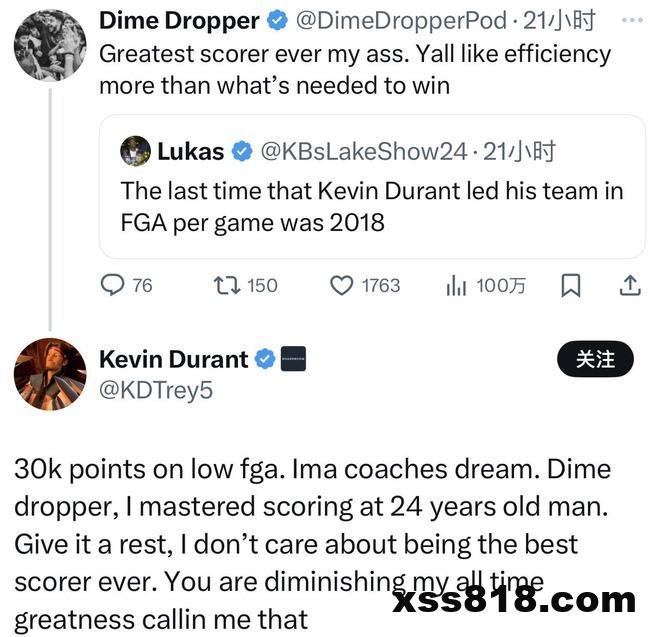Click the Kevin Durant display name
The width and height of the screenshot is (660, 637).
[173, 359]
